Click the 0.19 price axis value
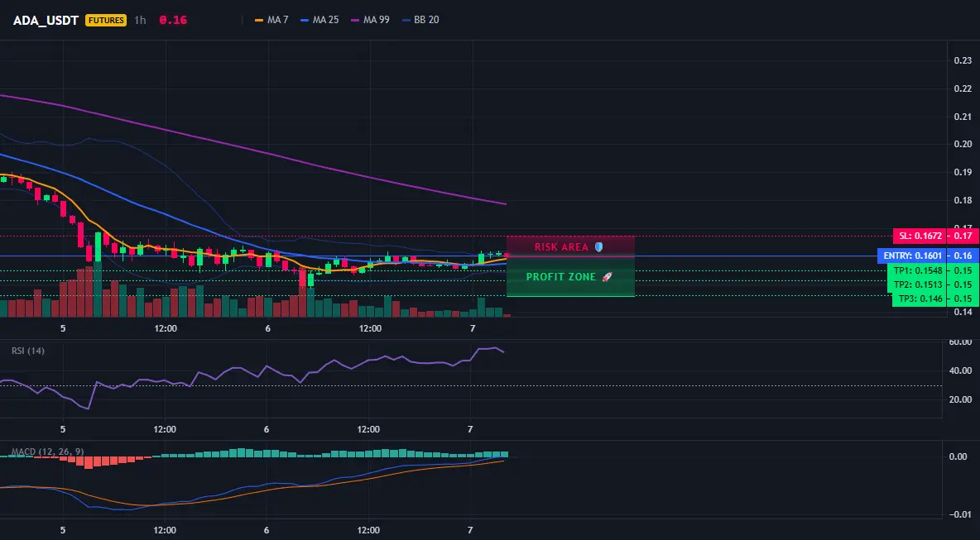Viewport: 980px width, 540px height. point(963,172)
